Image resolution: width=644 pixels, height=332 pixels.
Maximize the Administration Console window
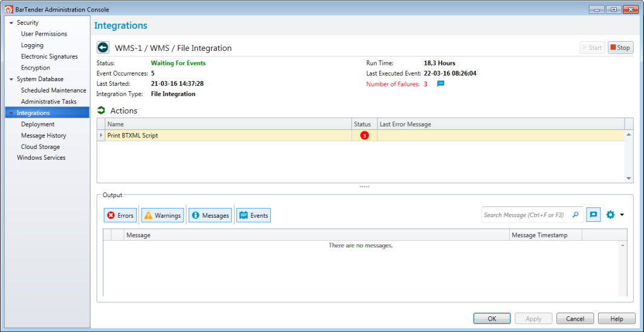pyautogui.click(x=614, y=10)
